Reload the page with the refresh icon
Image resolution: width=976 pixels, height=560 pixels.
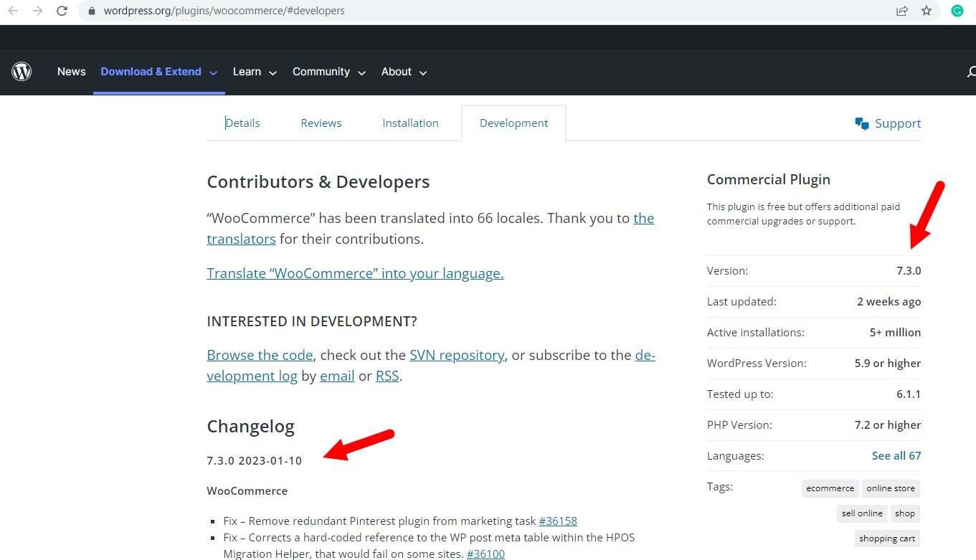pos(62,11)
